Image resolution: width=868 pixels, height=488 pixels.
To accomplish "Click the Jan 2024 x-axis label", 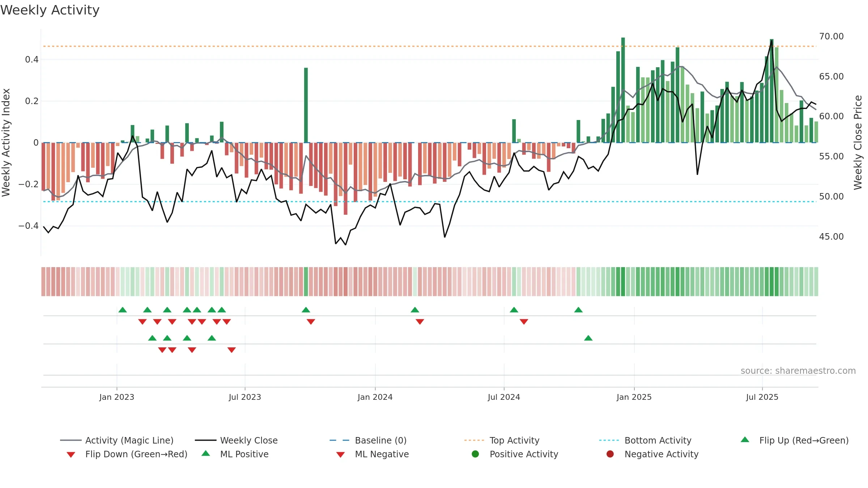I will 375,397.
